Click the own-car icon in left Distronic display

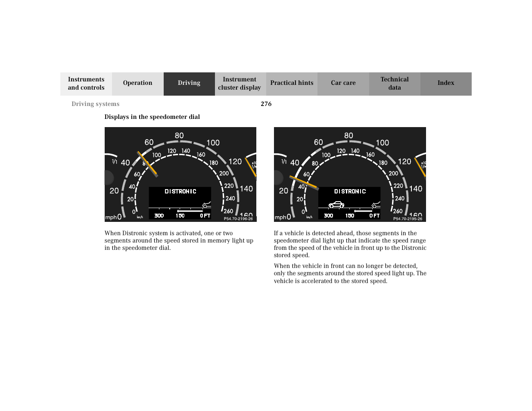[207, 205]
